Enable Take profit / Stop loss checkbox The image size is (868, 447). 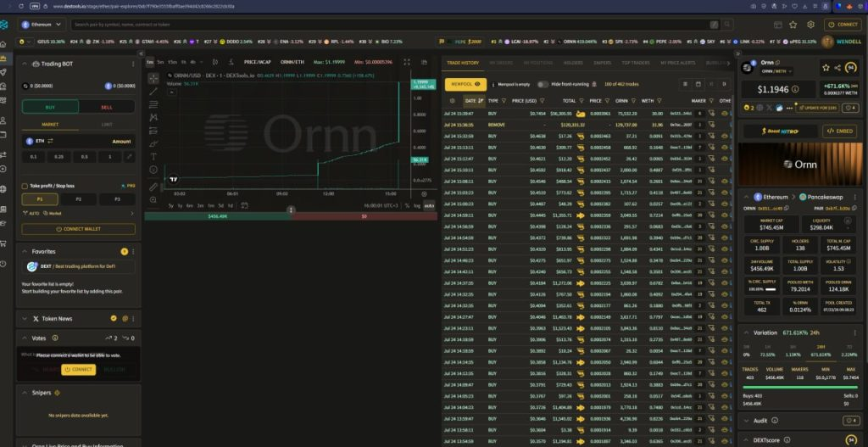25,186
